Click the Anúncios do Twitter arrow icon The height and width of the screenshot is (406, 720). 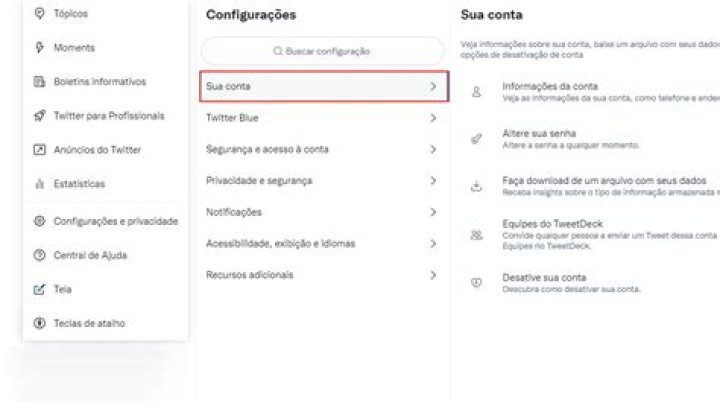[40, 150]
